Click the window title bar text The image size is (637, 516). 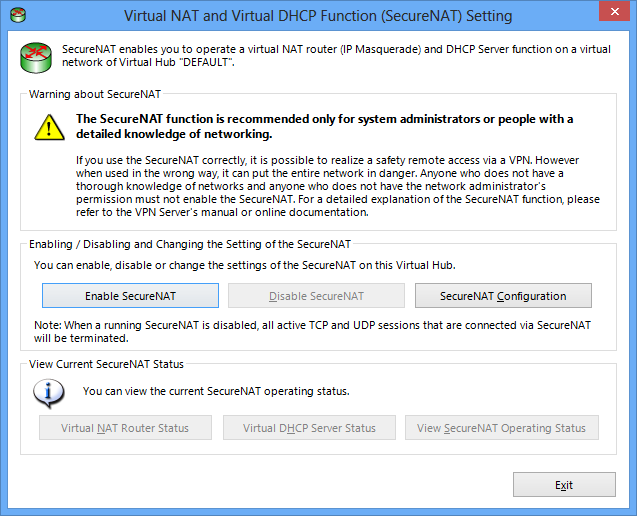pos(318,16)
